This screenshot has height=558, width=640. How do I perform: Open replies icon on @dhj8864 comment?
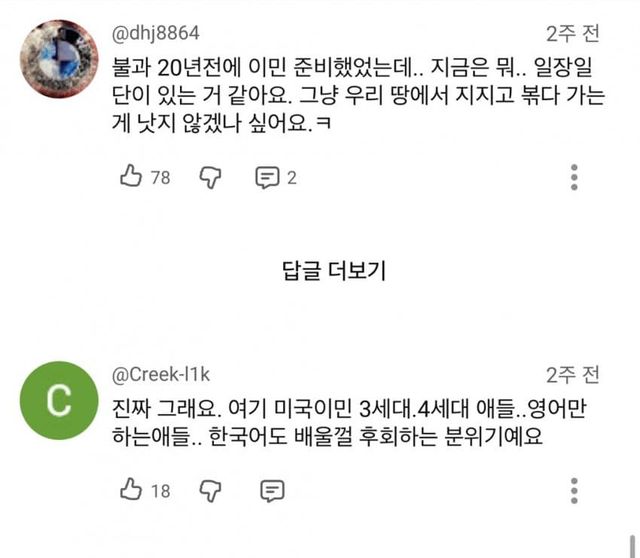(x=266, y=178)
